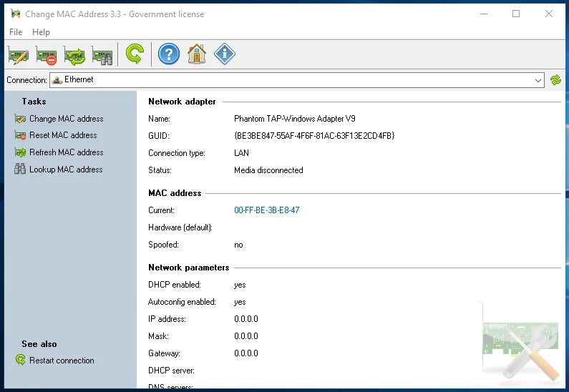This screenshot has height=392, width=569.
Task: Click current MAC address 00-FF-BE-3B-E8-47 link
Action: tap(267, 210)
